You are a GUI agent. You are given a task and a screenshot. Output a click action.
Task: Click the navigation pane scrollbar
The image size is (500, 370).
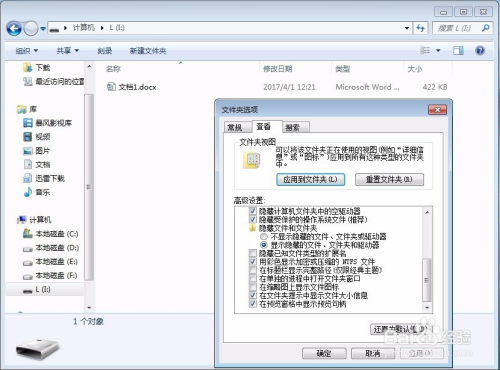click(89, 187)
